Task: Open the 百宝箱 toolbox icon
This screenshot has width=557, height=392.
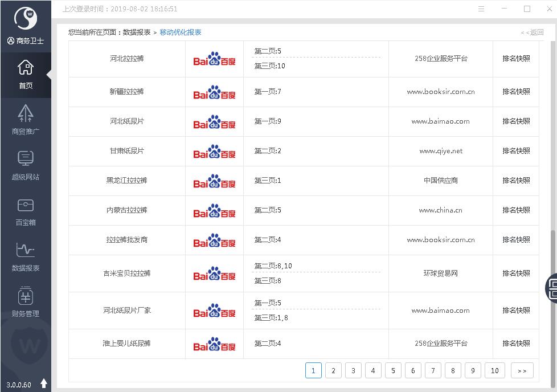Action: pyautogui.click(x=25, y=211)
